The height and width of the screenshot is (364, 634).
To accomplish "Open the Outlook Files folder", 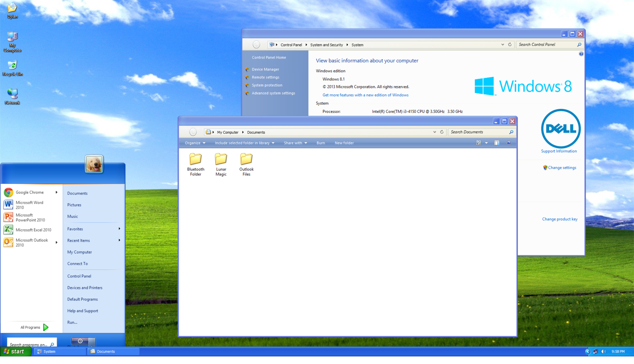I will [246, 164].
